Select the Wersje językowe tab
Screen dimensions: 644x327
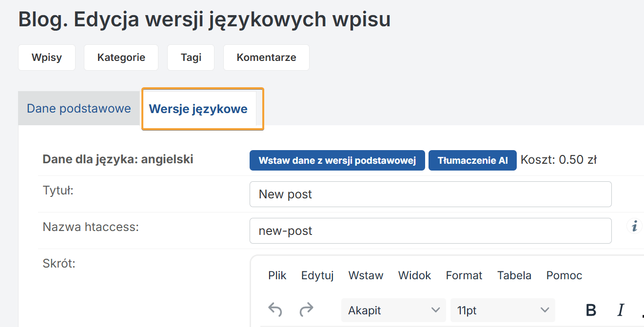(x=198, y=109)
